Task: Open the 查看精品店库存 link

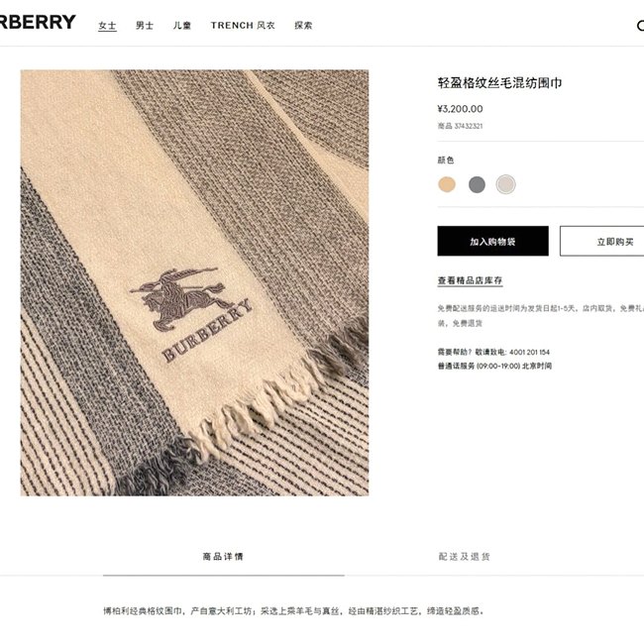Action: [x=470, y=280]
